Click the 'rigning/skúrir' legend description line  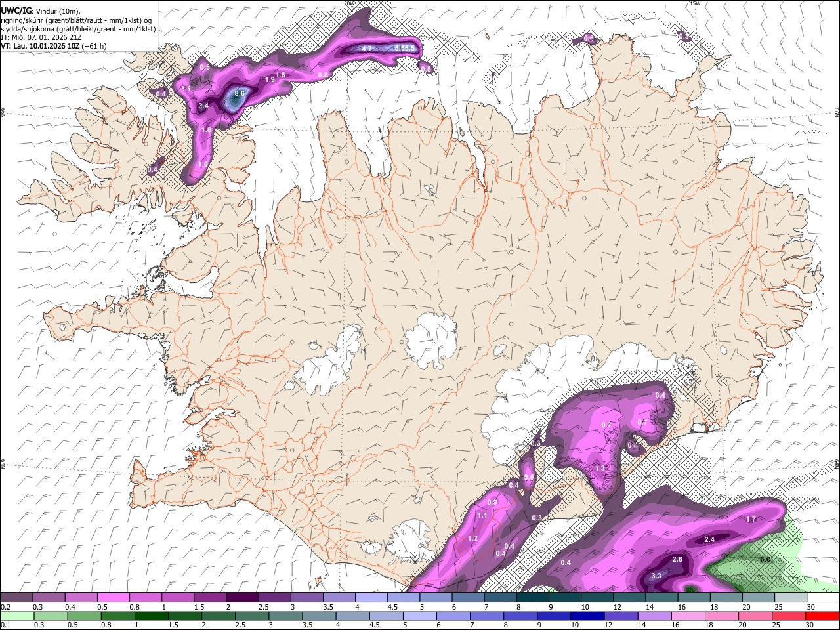77,20
